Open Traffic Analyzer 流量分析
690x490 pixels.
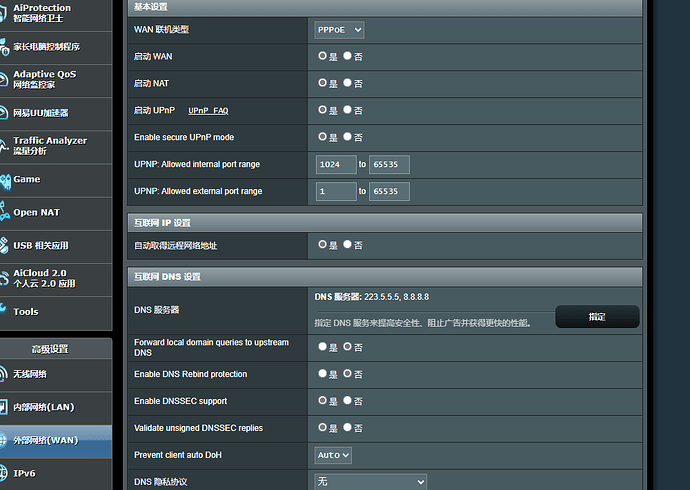(x=49, y=146)
